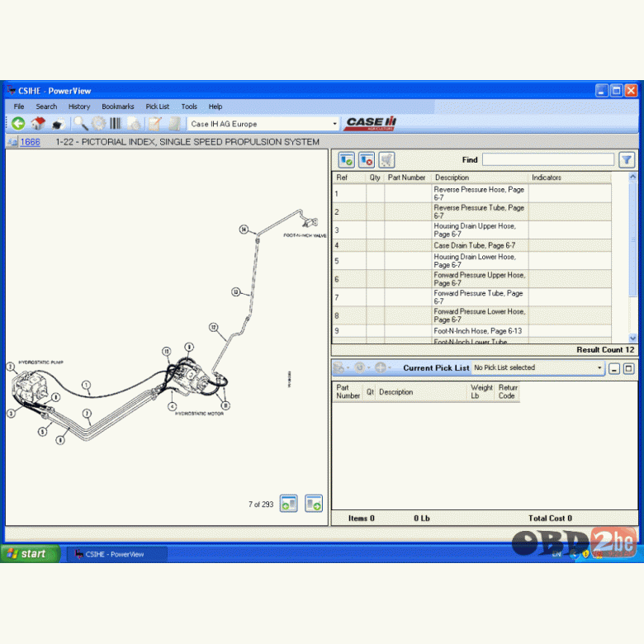Viewport: 644px width, 644px height.
Task: Open the notepad checklist toolbar icon
Action: (x=155, y=124)
